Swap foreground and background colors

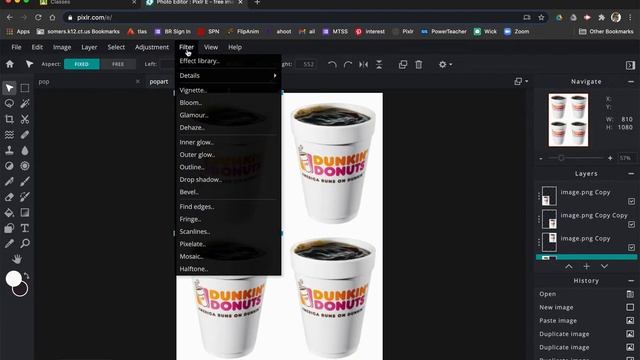point(27,276)
